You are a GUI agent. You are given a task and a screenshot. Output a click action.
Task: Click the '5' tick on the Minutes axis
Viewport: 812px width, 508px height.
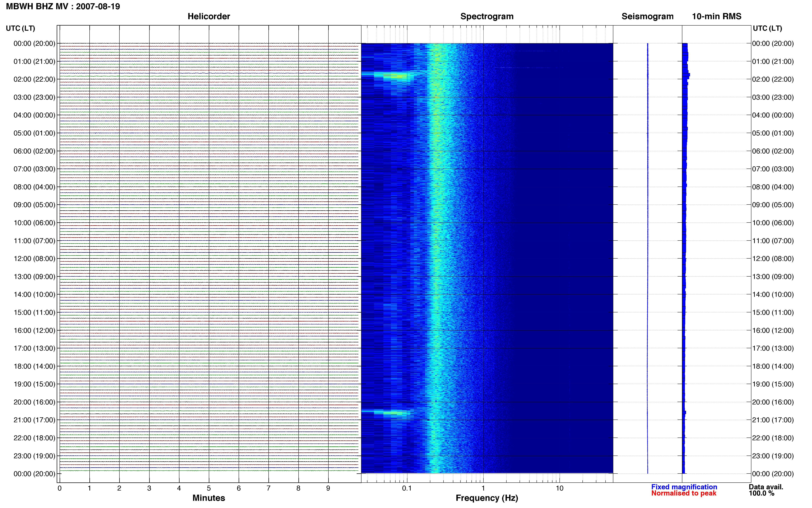tap(209, 488)
